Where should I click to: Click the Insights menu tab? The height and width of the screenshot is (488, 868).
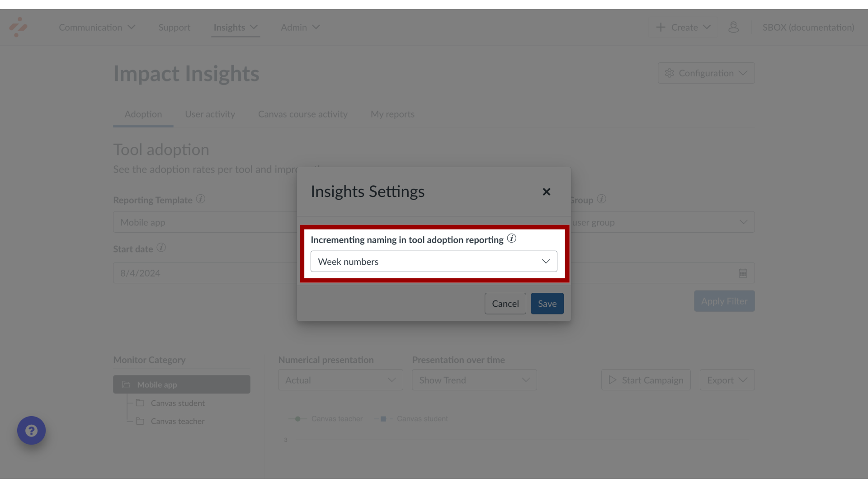click(229, 27)
